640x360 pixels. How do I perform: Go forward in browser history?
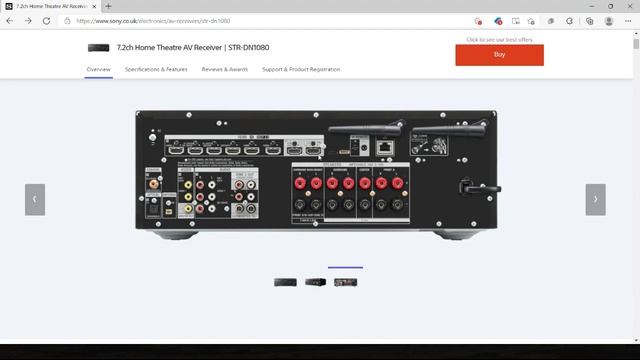click(x=28, y=21)
